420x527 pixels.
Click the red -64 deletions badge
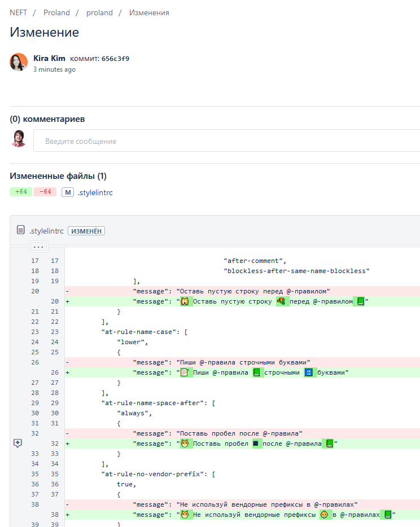click(x=45, y=192)
